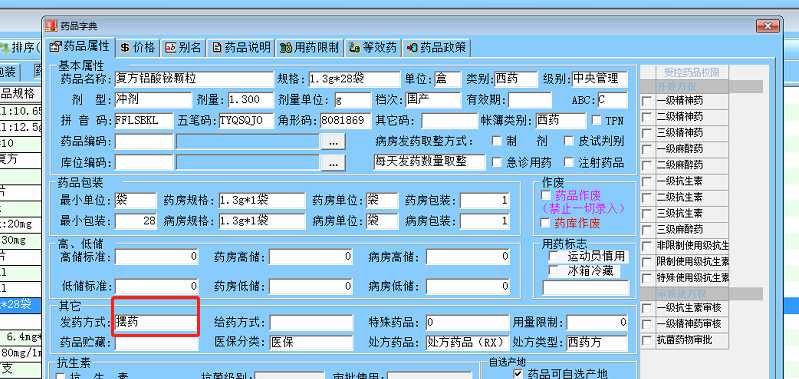The height and width of the screenshot is (379, 799).
Task: Select the 药品属性 tab
Action: pyautogui.click(x=79, y=46)
